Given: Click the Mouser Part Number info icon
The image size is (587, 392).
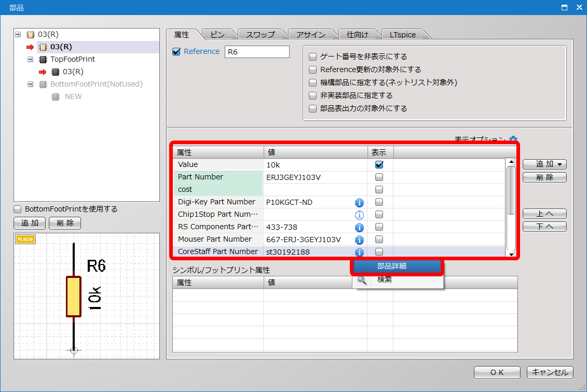Looking at the screenshot, I should tap(359, 240).
